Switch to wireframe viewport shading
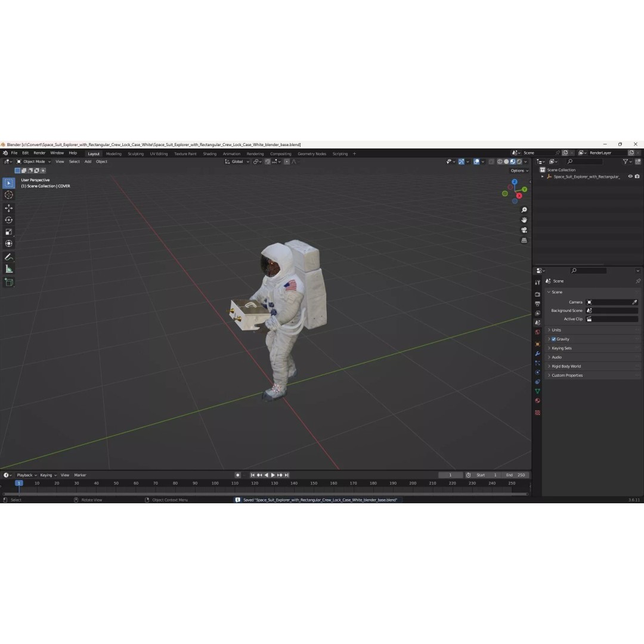 (500, 162)
